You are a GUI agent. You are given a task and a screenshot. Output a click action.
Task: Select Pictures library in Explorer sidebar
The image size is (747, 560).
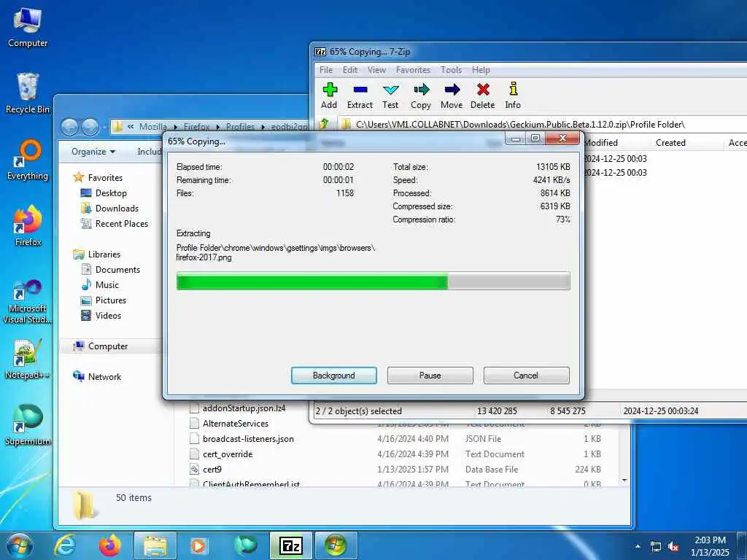111,300
